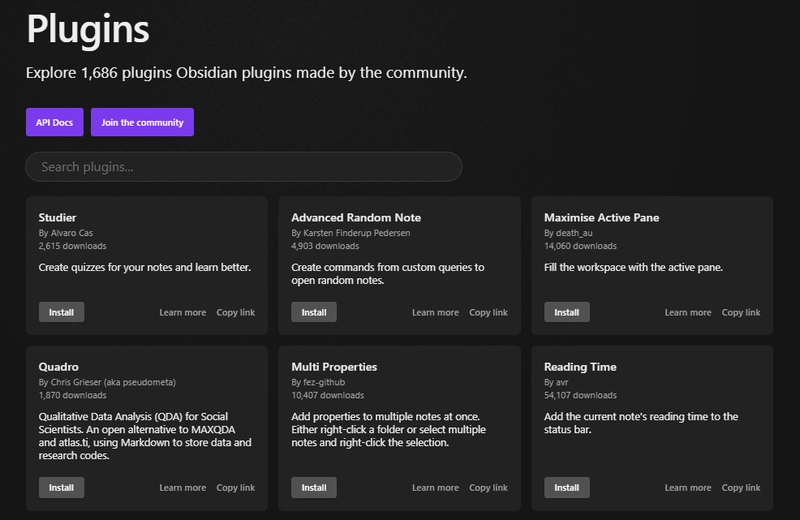Click the 54,107 downloads count

pos(581,395)
